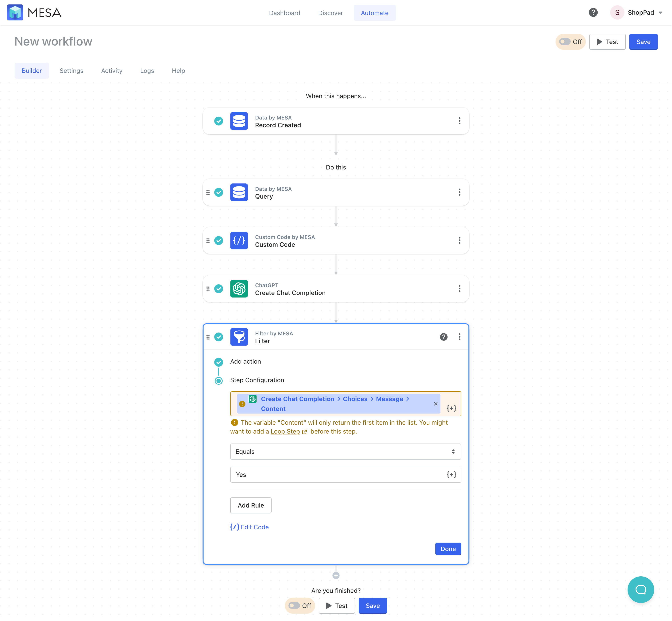Click the MESA logo icon
The image size is (672, 621).
pos(15,12)
